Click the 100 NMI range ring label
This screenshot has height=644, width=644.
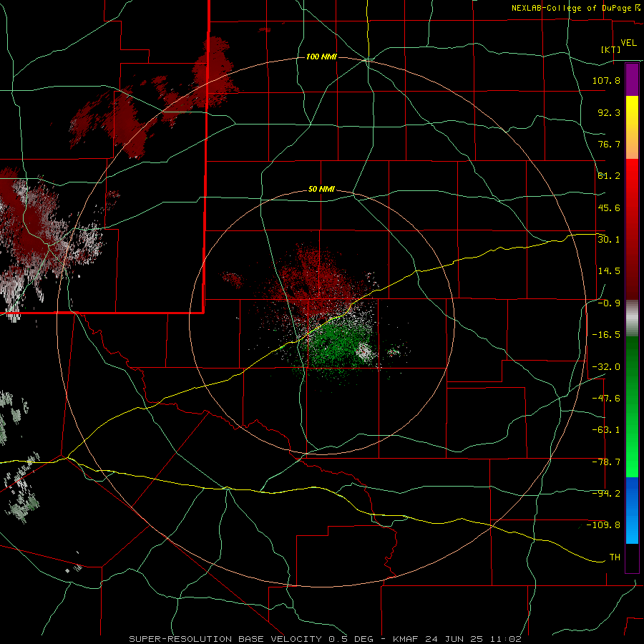coord(321,57)
